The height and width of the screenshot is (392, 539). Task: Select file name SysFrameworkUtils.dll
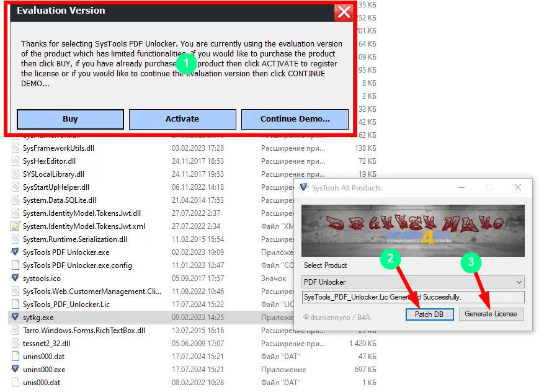click(x=58, y=148)
